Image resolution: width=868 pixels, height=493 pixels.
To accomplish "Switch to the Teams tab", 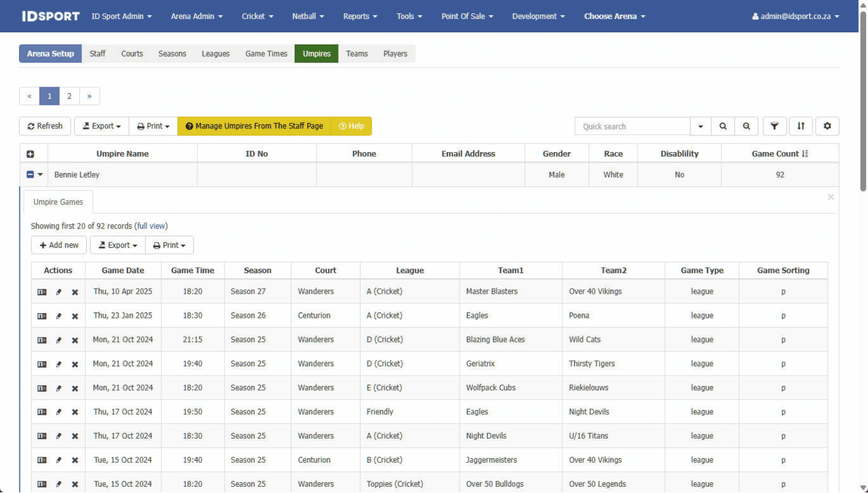I will [356, 54].
